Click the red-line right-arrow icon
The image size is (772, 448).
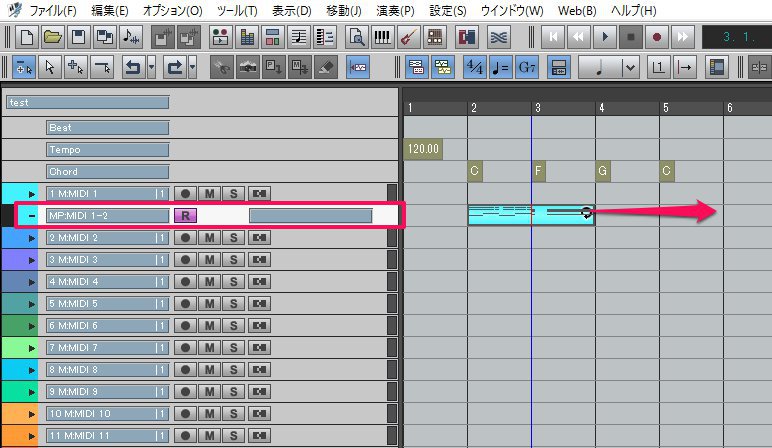[x=684, y=67]
